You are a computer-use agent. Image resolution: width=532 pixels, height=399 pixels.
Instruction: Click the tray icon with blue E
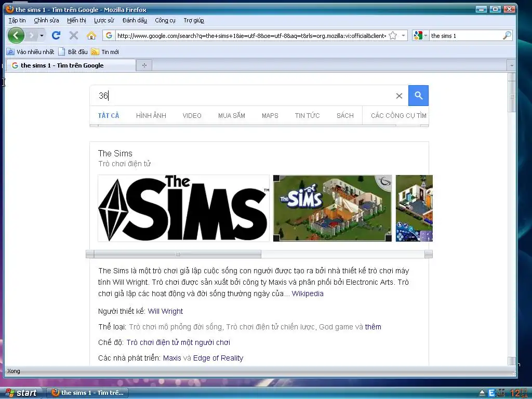491,393
